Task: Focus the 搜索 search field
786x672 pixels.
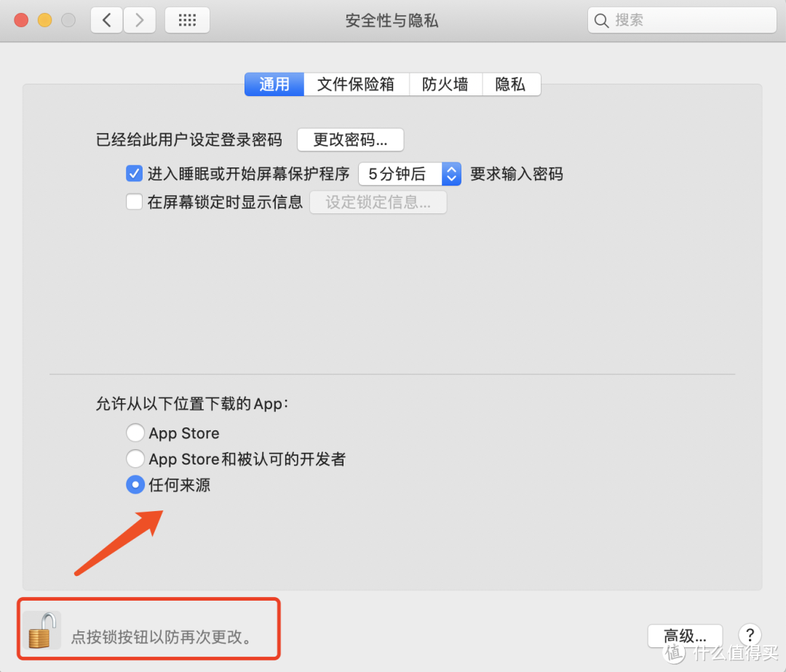Action: click(x=682, y=20)
